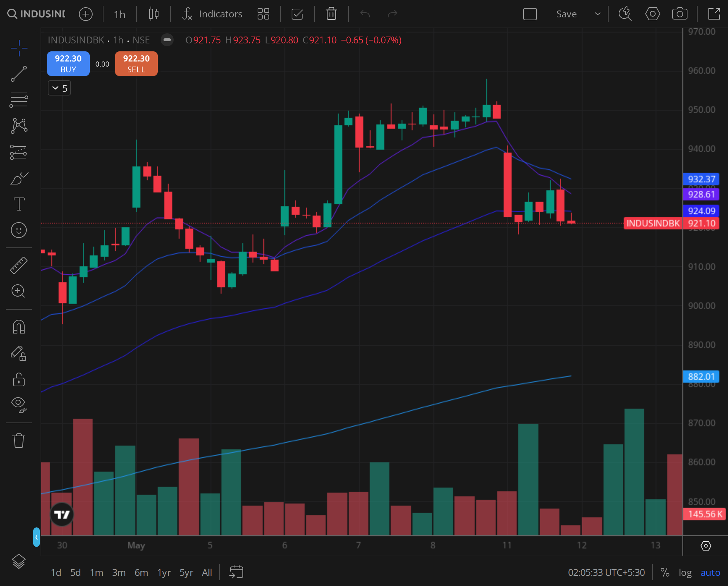Image resolution: width=728 pixels, height=586 pixels.
Task: Open chart settings hexagon icon
Action: click(652, 14)
